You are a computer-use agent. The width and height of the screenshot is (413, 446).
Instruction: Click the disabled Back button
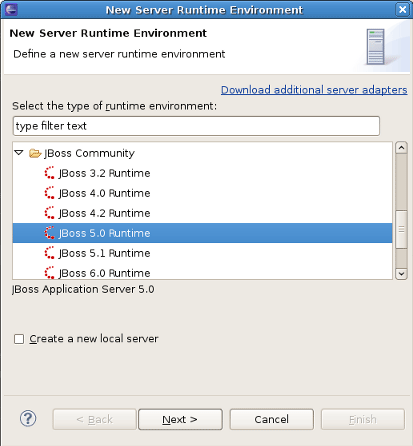(94, 419)
